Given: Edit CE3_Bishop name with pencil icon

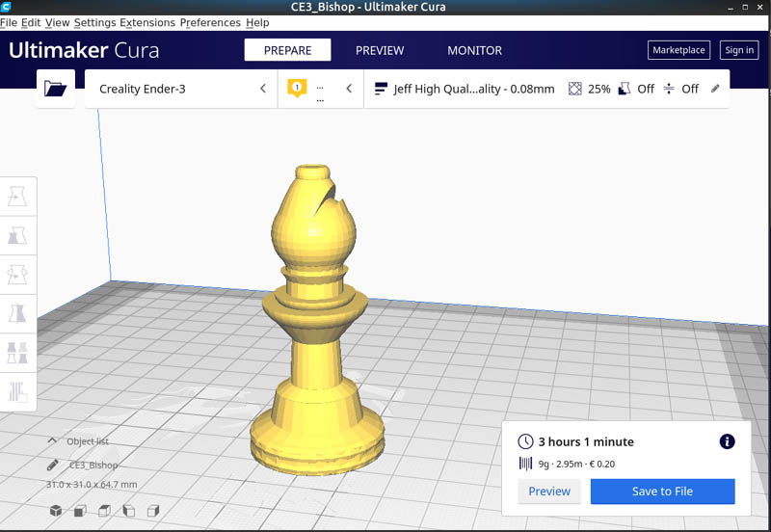Looking at the screenshot, I should click(x=53, y=465).
